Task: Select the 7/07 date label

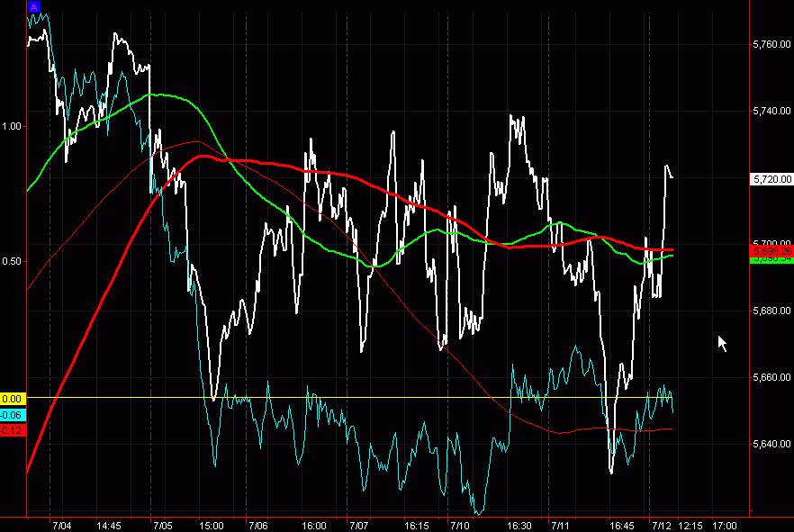Action: click(x=358, y=526)
